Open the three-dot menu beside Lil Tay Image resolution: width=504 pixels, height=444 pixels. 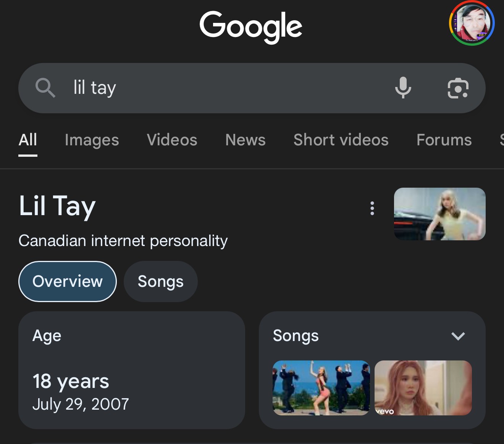[x=372, y=208]
